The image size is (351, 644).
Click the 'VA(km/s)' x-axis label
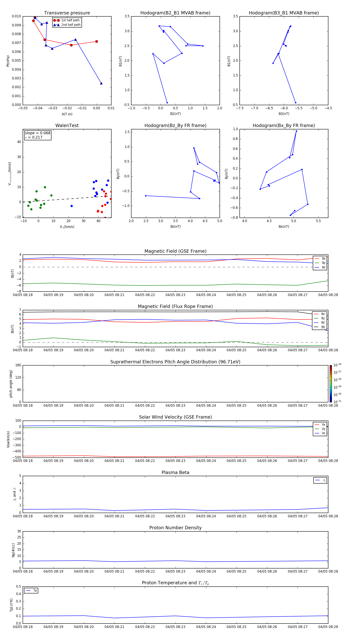tap(67, 227)
